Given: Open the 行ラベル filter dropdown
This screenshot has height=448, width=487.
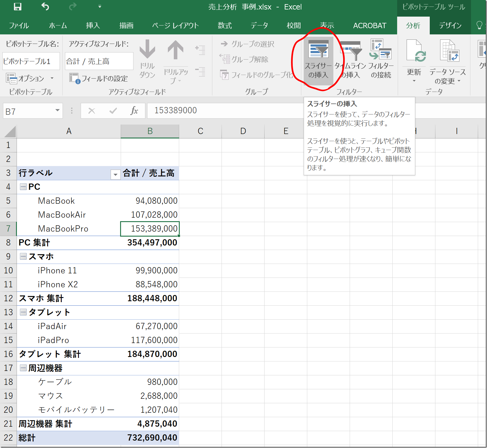Looking at the screenshot, I should 115,174.
